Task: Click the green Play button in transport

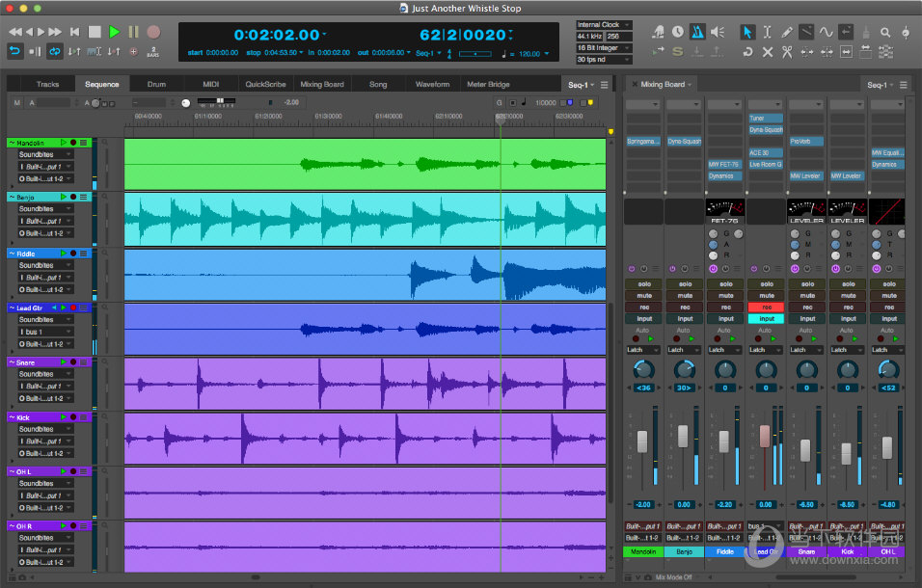Action: click(x=114, y=32)
